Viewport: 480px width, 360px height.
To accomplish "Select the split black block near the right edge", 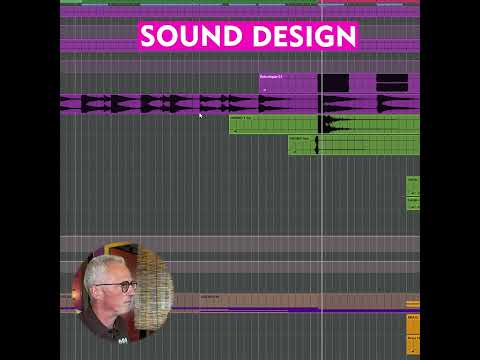I will (392, 83).
